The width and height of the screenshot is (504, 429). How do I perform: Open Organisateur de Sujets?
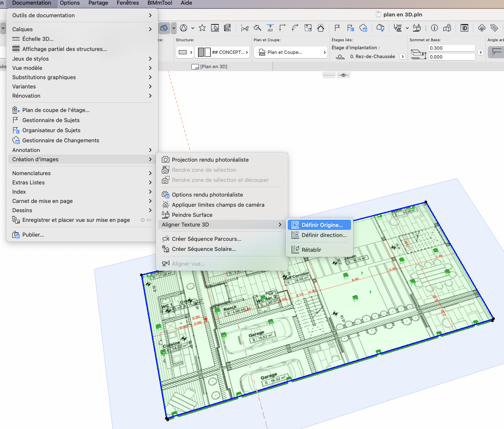tap(82, 131)
